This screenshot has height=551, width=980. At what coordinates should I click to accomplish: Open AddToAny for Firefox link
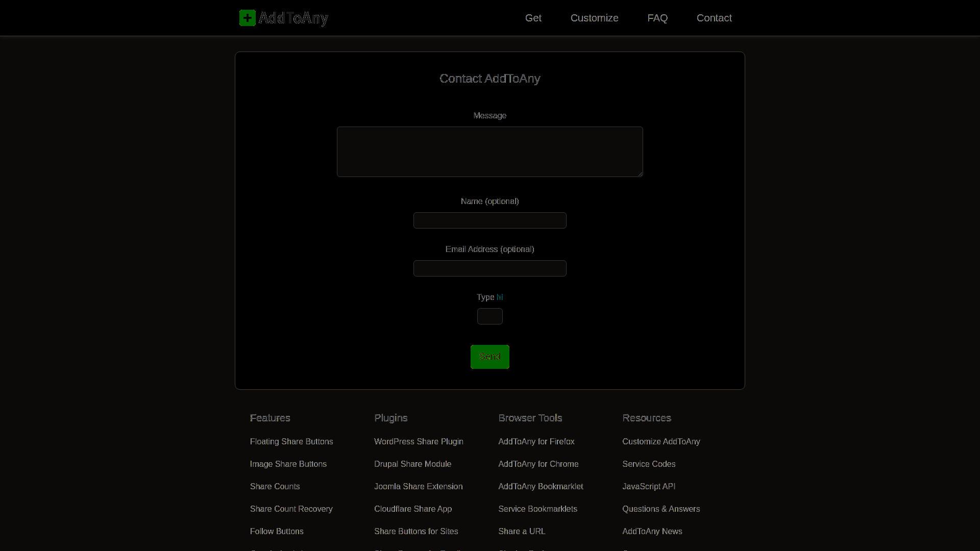pos(536,442)
